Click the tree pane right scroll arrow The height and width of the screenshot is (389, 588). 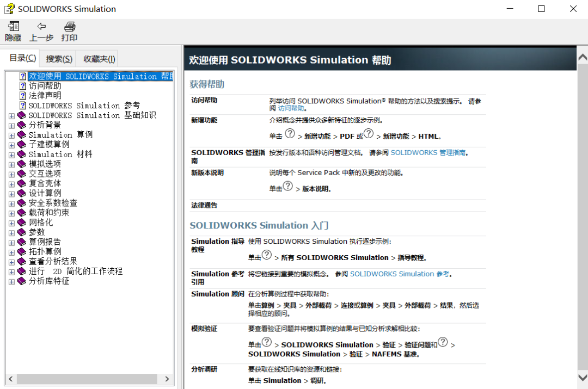click(x=167, y=379)
